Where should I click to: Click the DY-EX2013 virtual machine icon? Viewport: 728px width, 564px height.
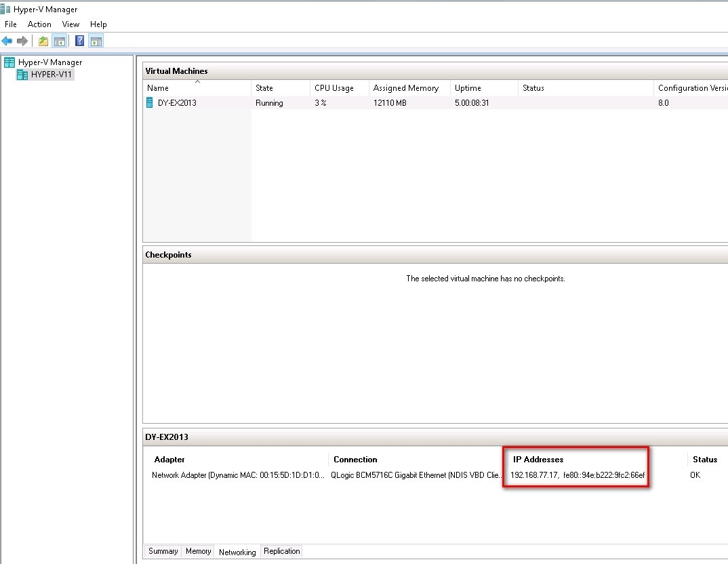(x=150, y=103)
